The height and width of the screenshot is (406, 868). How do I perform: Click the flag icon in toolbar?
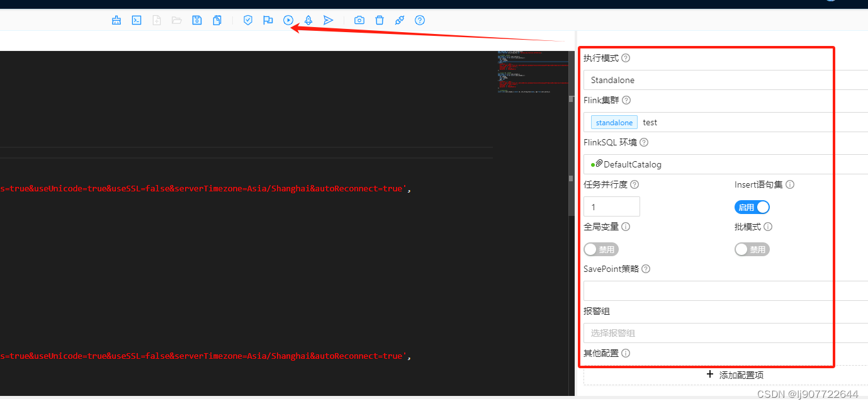coord(268,20)
